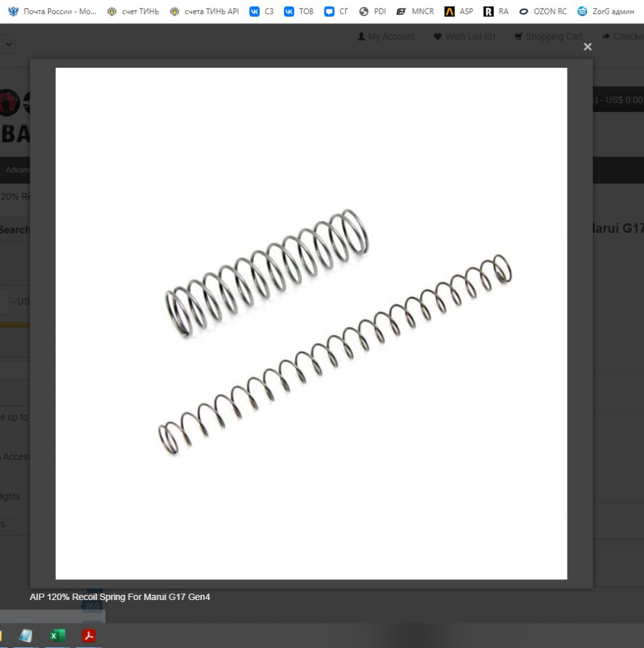Click the caption "AIP 120% Recoil Spring For Marui G17 Gen4"
644x648 pixels.
(120, 597)
